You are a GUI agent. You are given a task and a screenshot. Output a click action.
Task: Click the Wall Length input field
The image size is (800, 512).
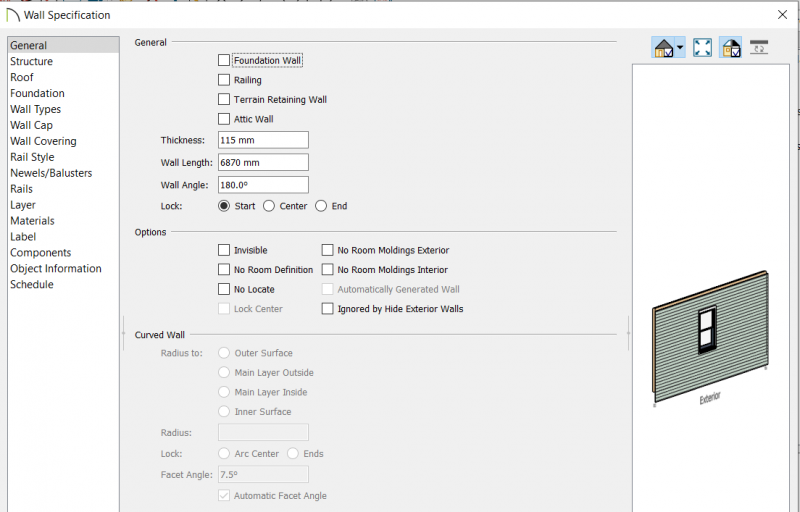pyautogui.click(x=263, y=163)
